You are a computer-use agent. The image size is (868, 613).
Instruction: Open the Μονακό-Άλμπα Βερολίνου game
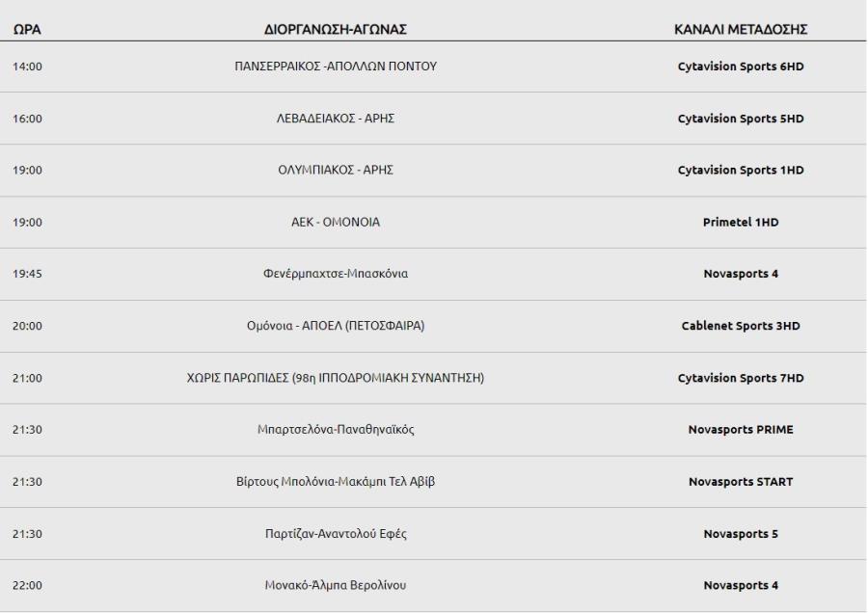pyautogui.click(x=336, y=585)
